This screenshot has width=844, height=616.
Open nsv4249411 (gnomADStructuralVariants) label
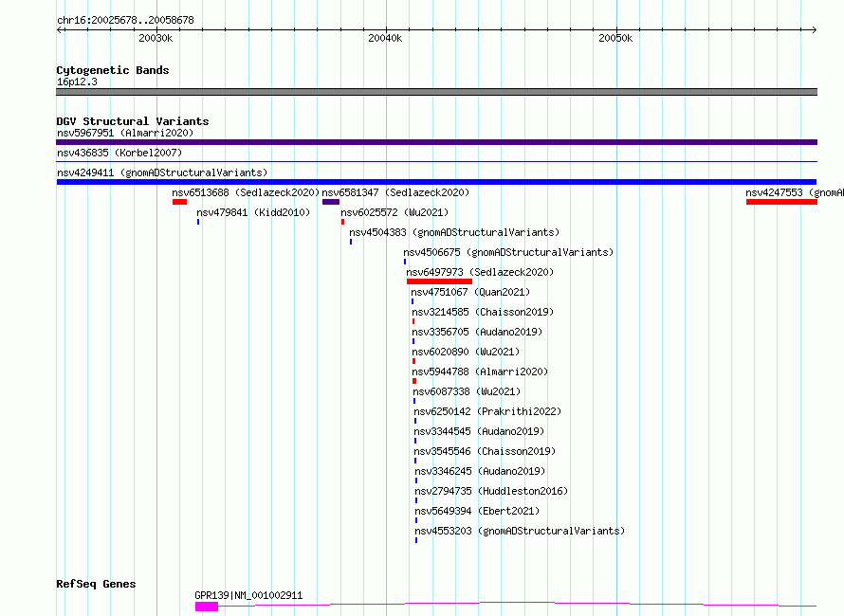[162, 172]
